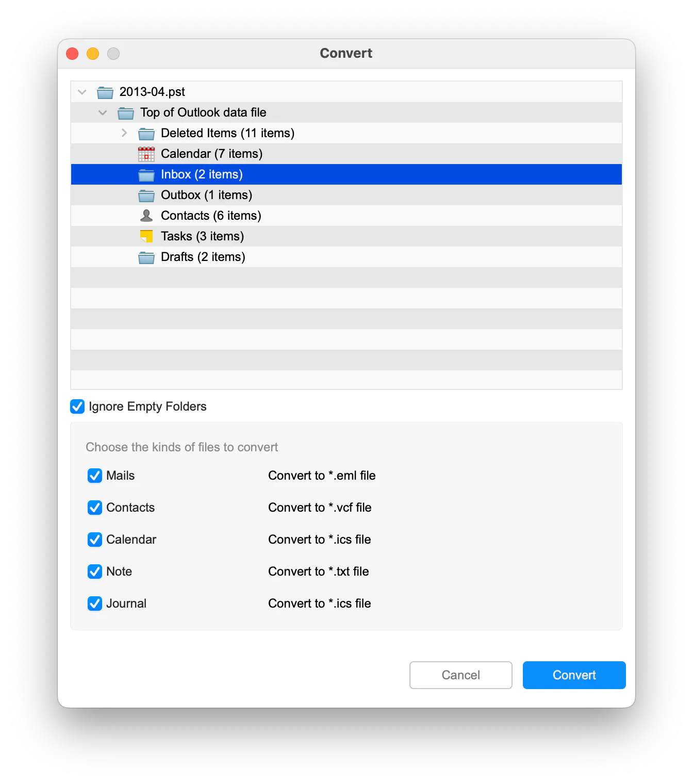Image resolution: width=693 pixels, height=784 pixels.
Task: Click the Top of Outlook data file folder icon
Action: coord(126,113)
